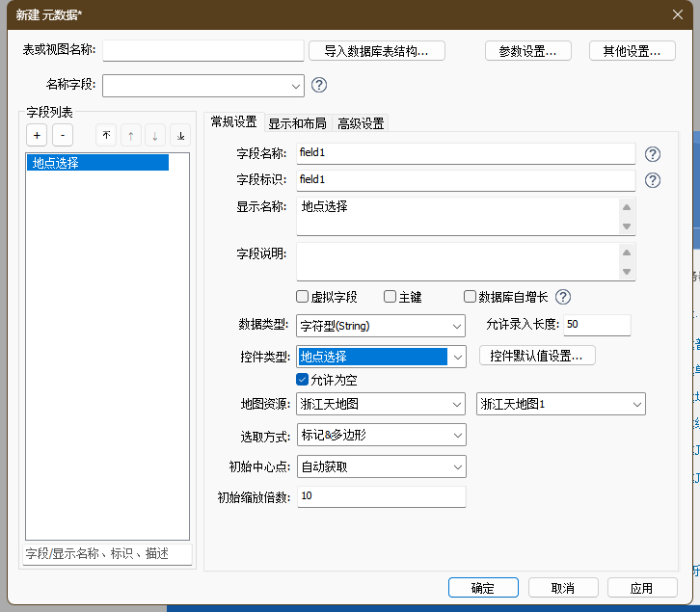The width and height of the screenshot is (700, 612).
Task: Uncheck the 允许为空 checkbox
Action: [x=303, y=380]
